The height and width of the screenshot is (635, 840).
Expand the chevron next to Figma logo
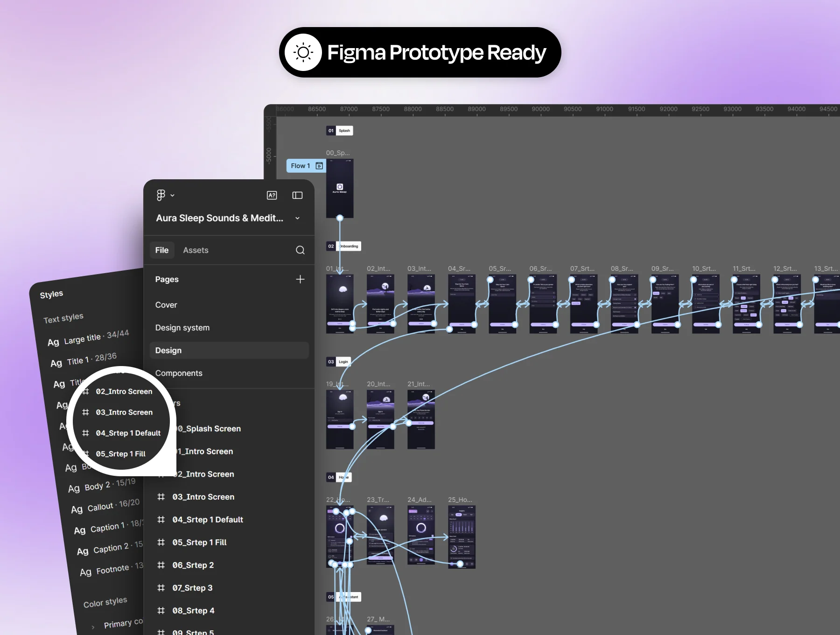172,196
